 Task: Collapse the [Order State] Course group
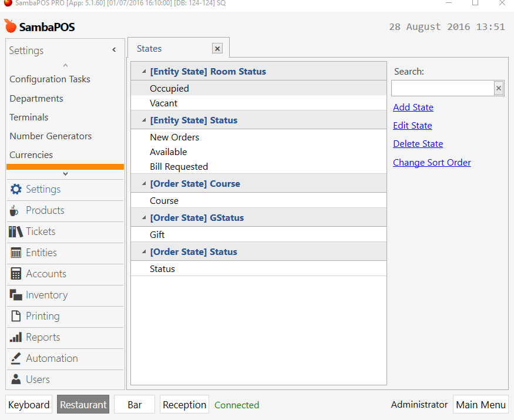click(x=144, y=184)
